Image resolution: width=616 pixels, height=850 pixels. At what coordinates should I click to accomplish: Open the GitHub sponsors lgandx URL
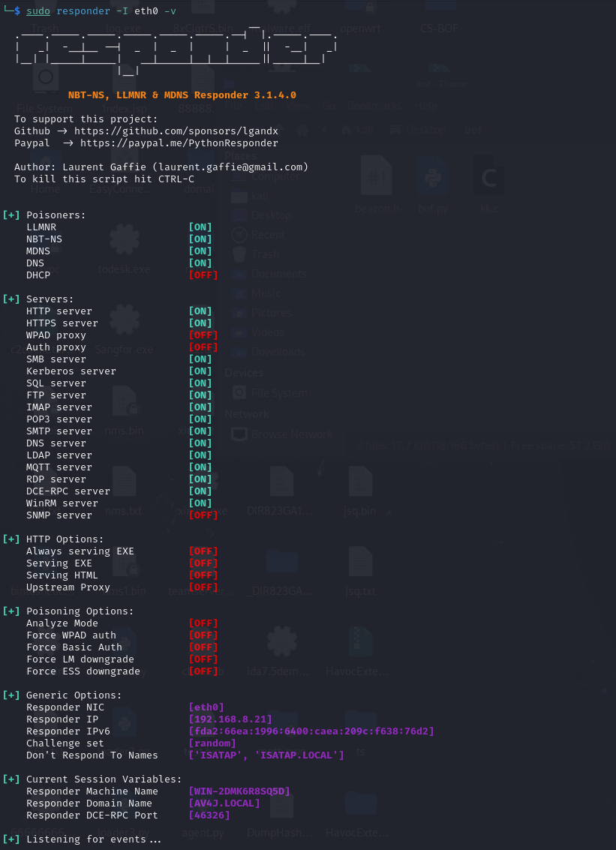[176, 131]
